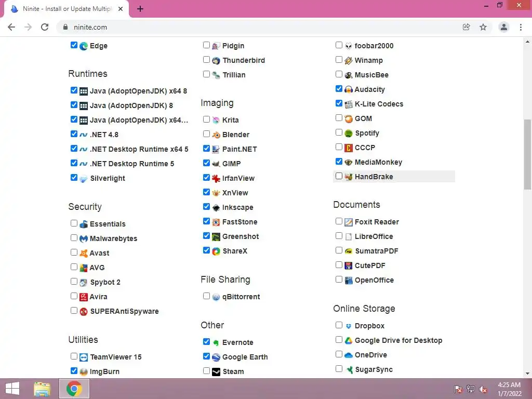Enable the Krita checkbox

point(206,119)
